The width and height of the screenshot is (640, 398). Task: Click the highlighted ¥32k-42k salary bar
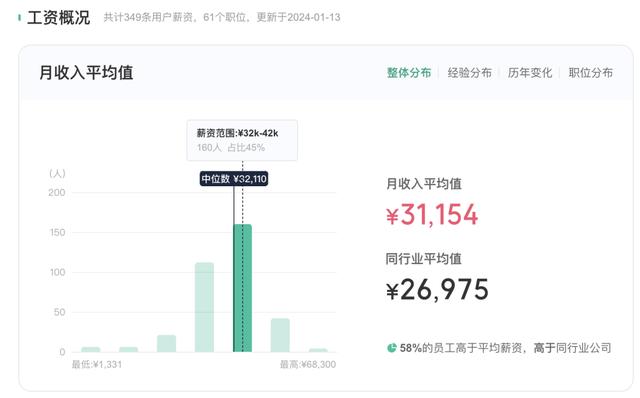(x=242, y=288)
